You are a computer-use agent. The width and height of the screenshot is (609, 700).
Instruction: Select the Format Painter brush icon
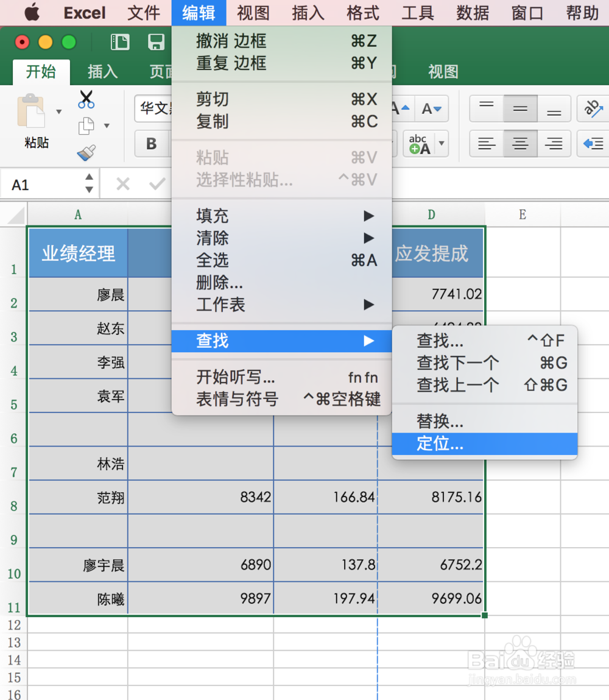pyautogui.click(x=85, y=152)
